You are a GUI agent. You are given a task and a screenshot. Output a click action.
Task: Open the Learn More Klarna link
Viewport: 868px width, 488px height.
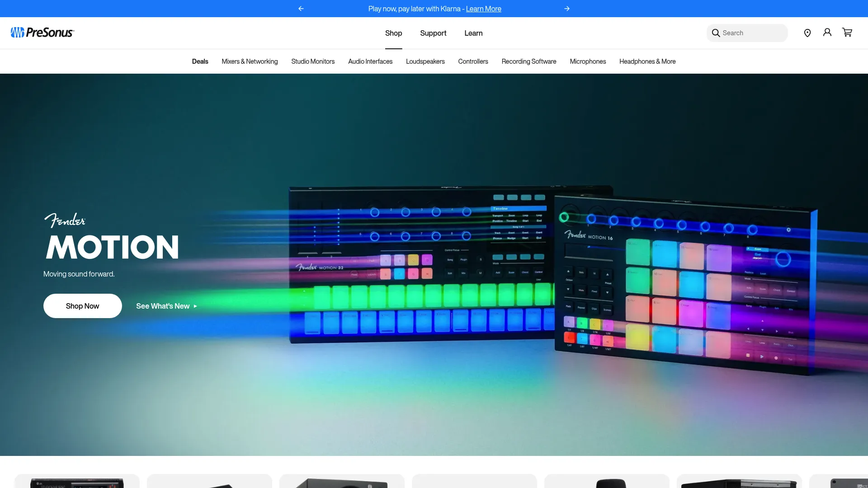(483, 9)
